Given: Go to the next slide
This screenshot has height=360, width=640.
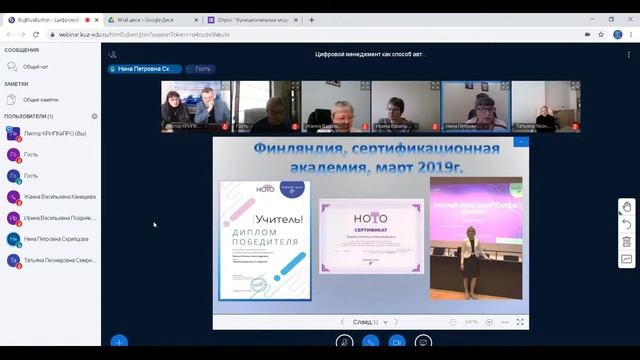Looking at the screenshot, I should click(x=396, y=322).
